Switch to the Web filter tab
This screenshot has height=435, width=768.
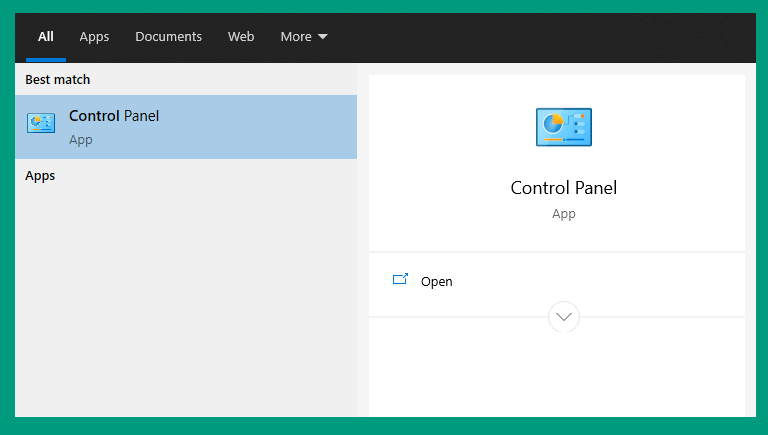[241, 37]
